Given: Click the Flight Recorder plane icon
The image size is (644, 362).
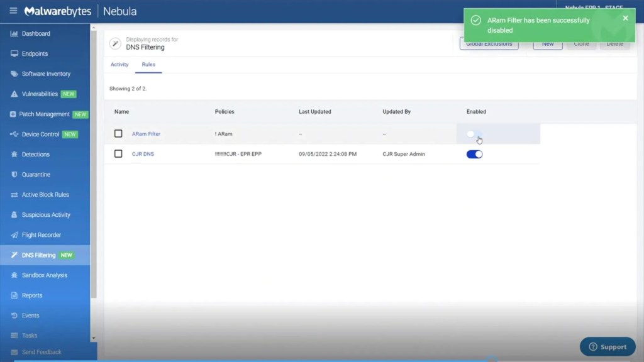Looking at the screenshot, I should pos(14,235).
